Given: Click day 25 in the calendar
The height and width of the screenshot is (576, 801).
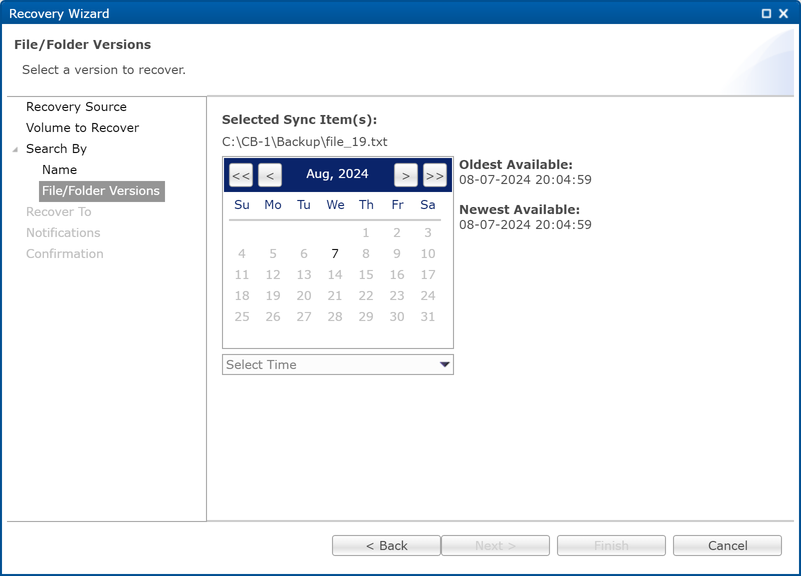Looking at the screenshot, I should click(x=242, y=317).
